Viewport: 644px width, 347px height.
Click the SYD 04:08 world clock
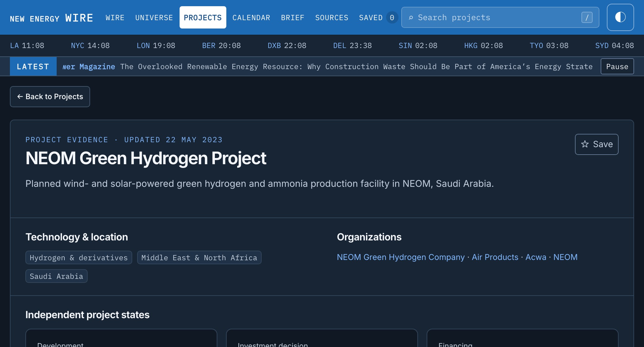(615, 46)
